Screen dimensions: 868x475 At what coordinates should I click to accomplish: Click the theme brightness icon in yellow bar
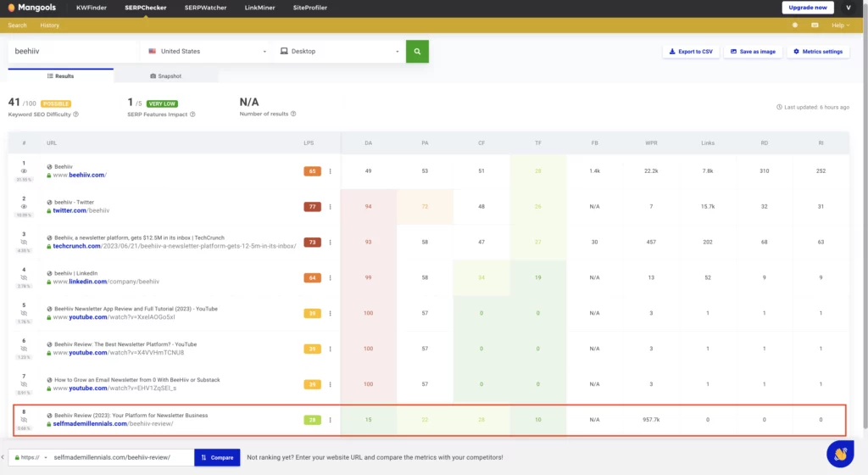click(x=795, y=25)
